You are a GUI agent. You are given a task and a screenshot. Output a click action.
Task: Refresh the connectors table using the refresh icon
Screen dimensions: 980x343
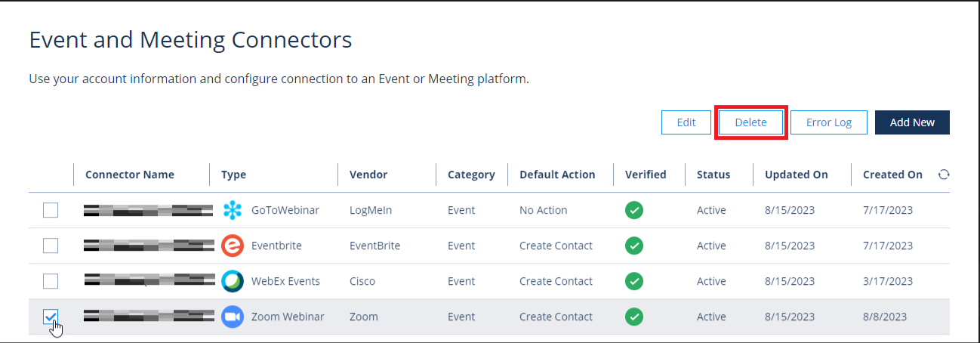[x=943, y=175]
